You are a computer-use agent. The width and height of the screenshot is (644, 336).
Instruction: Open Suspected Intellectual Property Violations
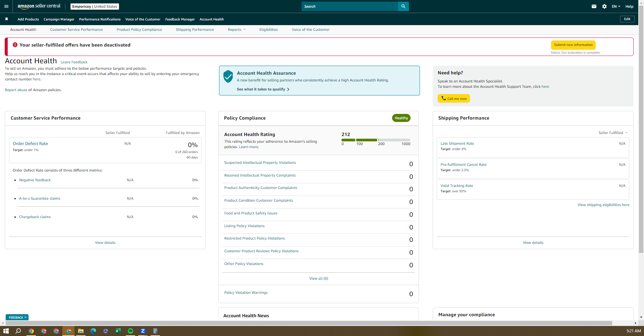(260, 162)
